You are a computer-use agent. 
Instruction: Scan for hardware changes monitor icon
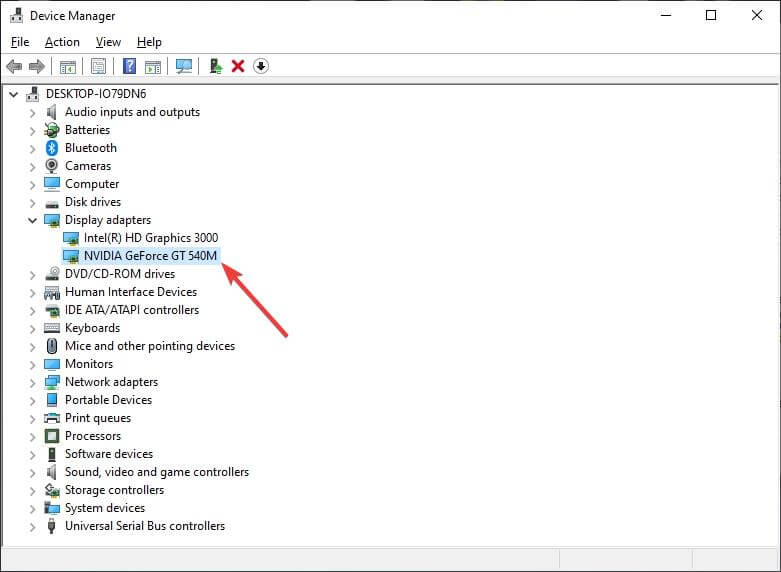[184, 66]
